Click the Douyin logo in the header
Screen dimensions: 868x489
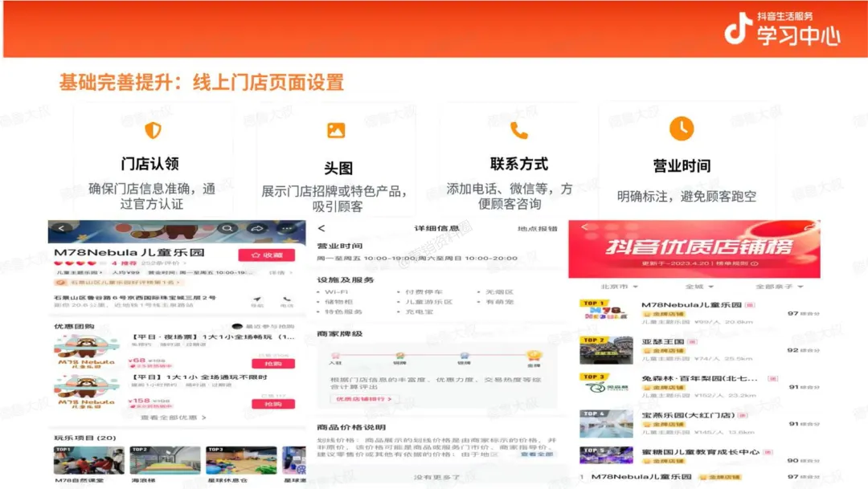[738, 30]
